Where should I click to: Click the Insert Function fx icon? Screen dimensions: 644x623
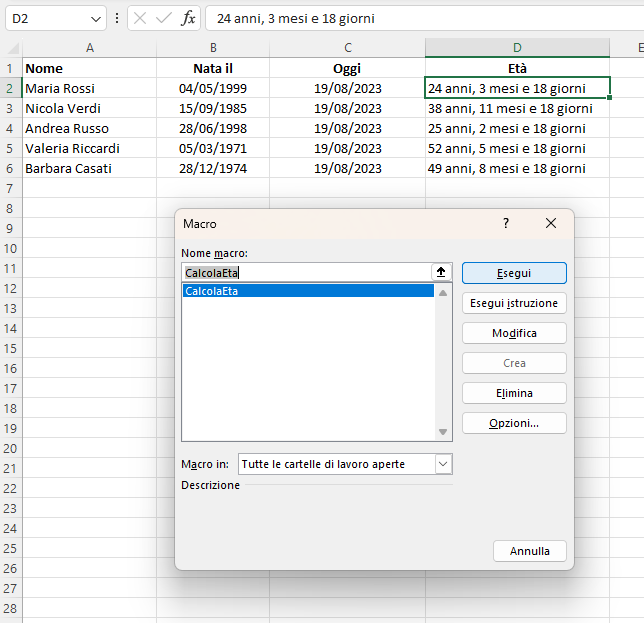(188, 18)
